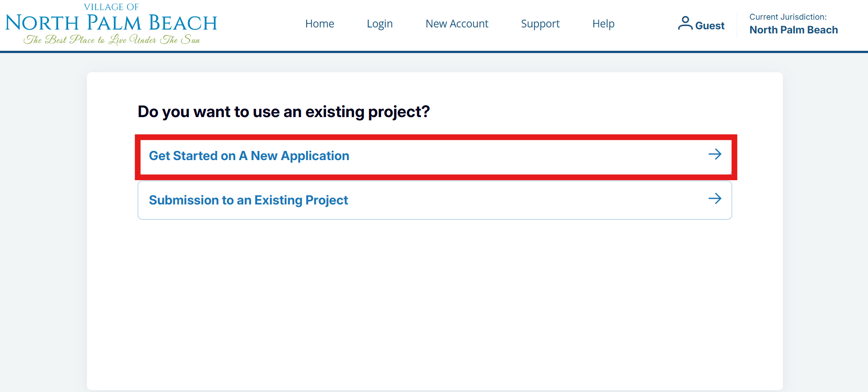Click the 'Current Jurisdiction:' label
Viewport: 868px width, 392px height.
pyautogui.click(x=787, y=17)
